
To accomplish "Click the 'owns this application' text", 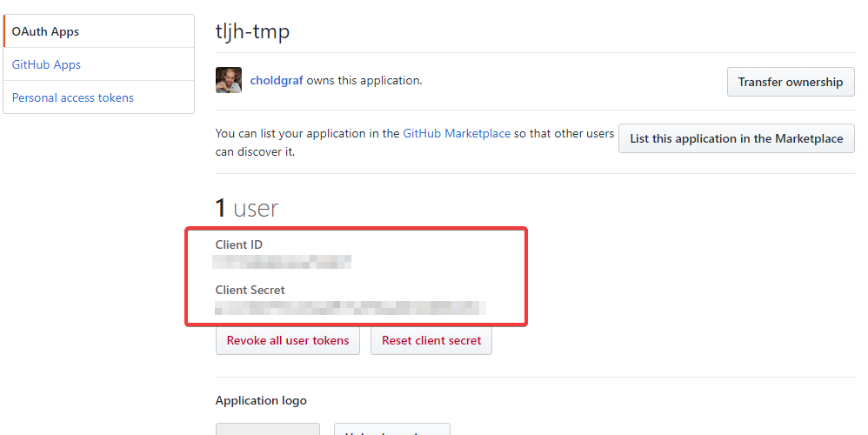I will pos(364,80).
